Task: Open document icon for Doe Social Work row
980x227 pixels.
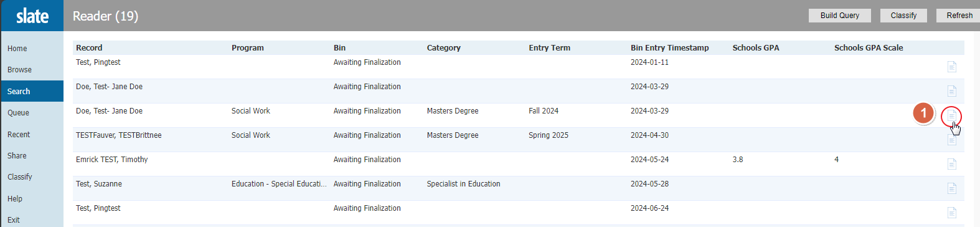Action: [951, 115]
